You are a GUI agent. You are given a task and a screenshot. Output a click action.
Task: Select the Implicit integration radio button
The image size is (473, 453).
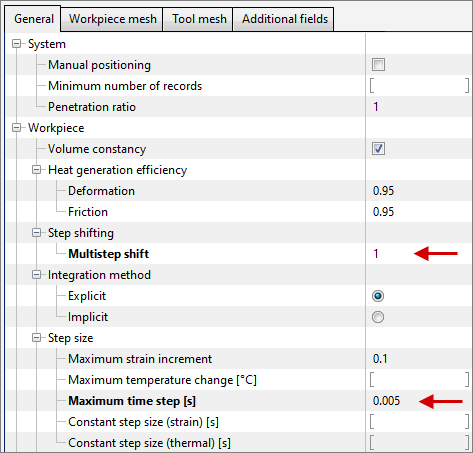(378, 317)
